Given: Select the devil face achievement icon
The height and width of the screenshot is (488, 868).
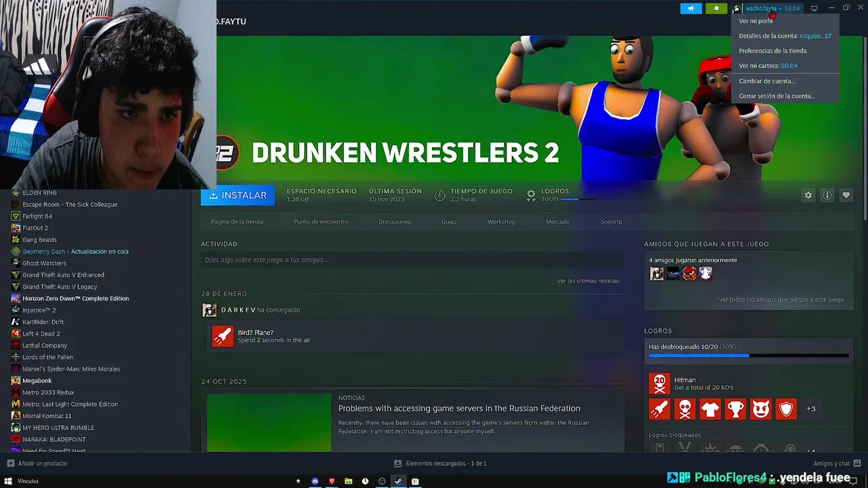Looking at the screenshot, I should pos(761,409).
